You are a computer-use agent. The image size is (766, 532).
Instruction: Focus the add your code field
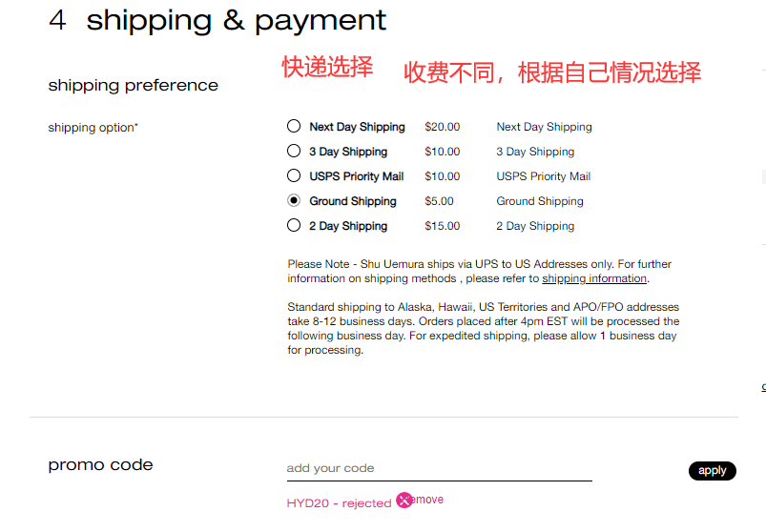pyautogui.click(x=439, y=468)
